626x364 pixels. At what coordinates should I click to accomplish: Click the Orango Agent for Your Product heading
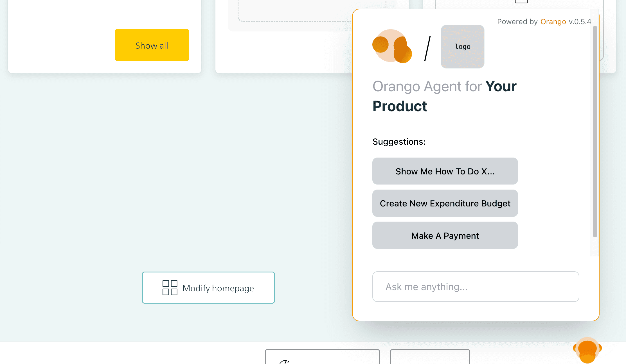(x=444, y=96)
